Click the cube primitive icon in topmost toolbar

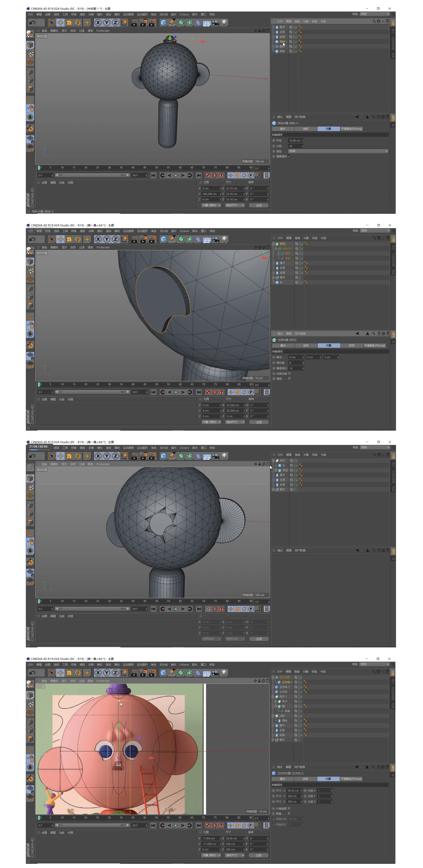point(163,23)
